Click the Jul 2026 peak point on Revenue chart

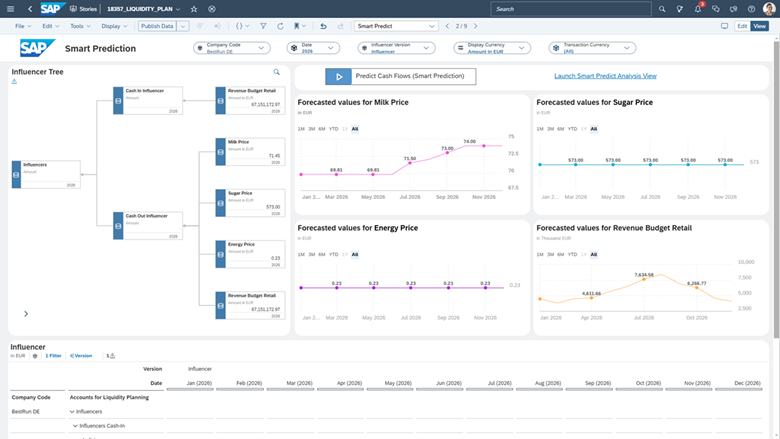tap(644, 279)
